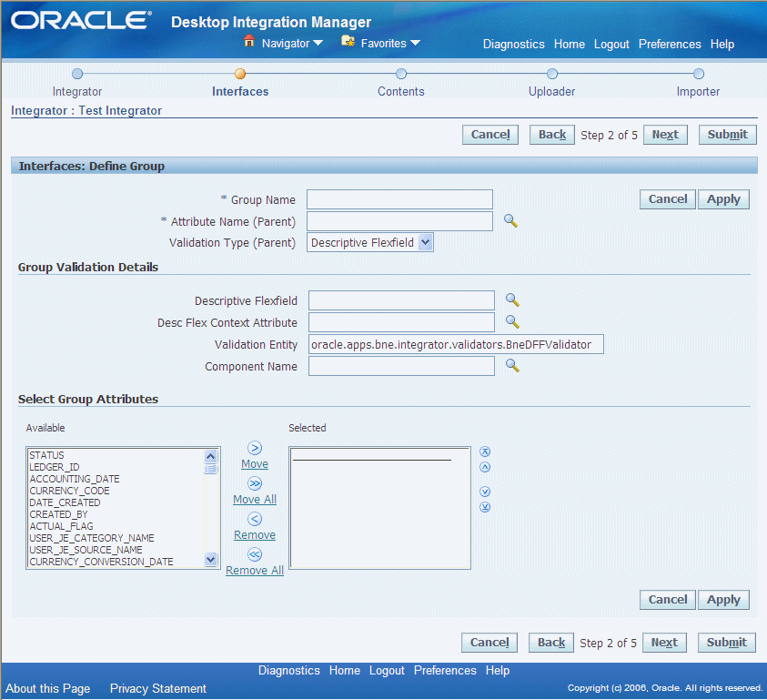Click the Favorites folder star icon
The height and width of the screenshot is (700, 767).
pos(348,41)
